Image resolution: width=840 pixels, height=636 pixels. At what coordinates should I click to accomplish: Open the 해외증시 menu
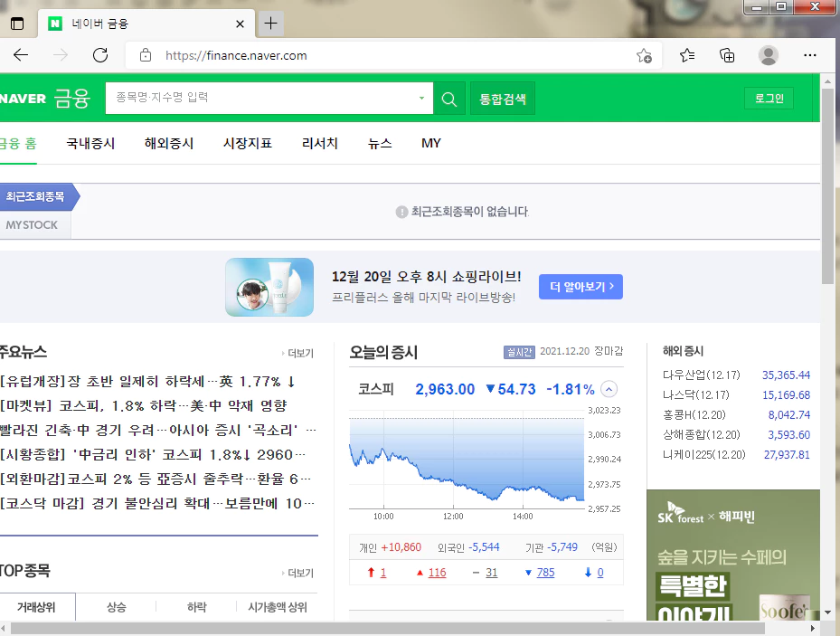tap(169, 144)
